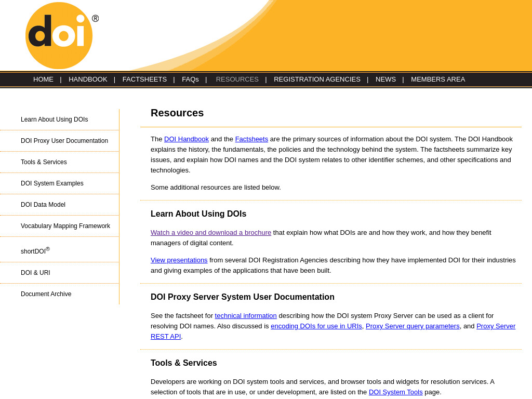Open DOI System Examples sidebar item
The width and height of the screenshot is (532, 399).
[52, 183]
